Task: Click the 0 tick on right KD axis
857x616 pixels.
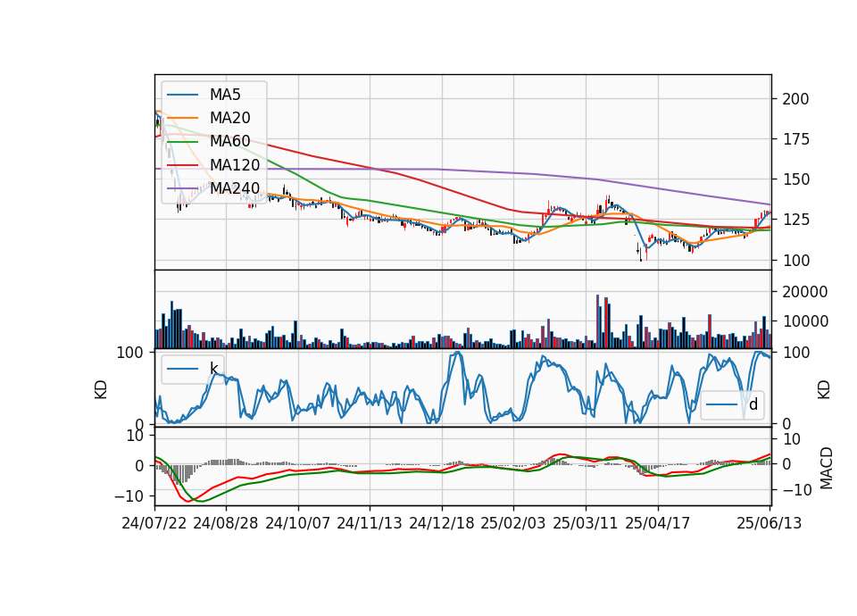Action: pos(787,423)
